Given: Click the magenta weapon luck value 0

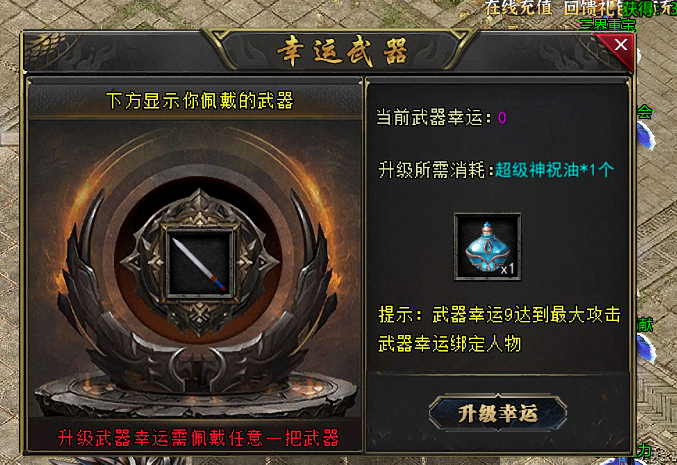Looking at the screenshot, I should [502, 118].
